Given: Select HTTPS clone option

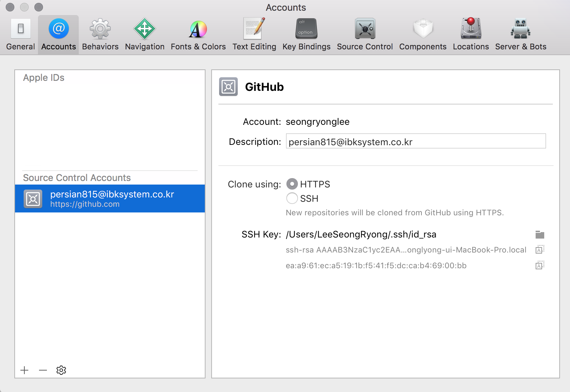Looking at the screenshot, I should (292, 184).
